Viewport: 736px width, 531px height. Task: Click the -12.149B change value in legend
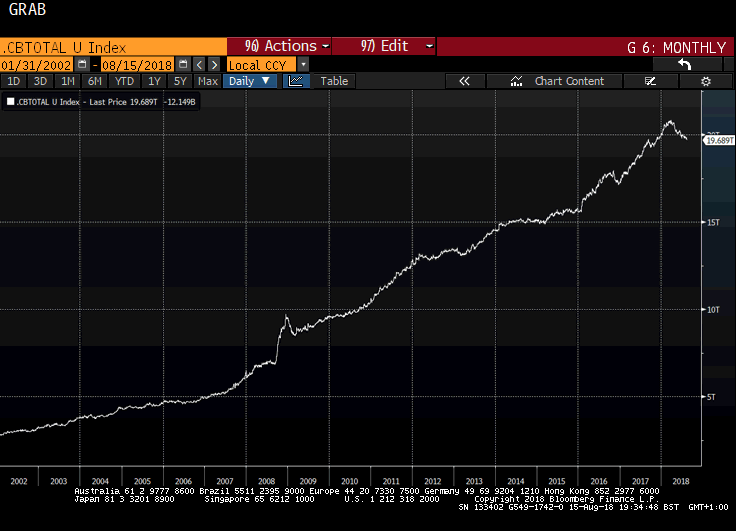tap(180, 102)
